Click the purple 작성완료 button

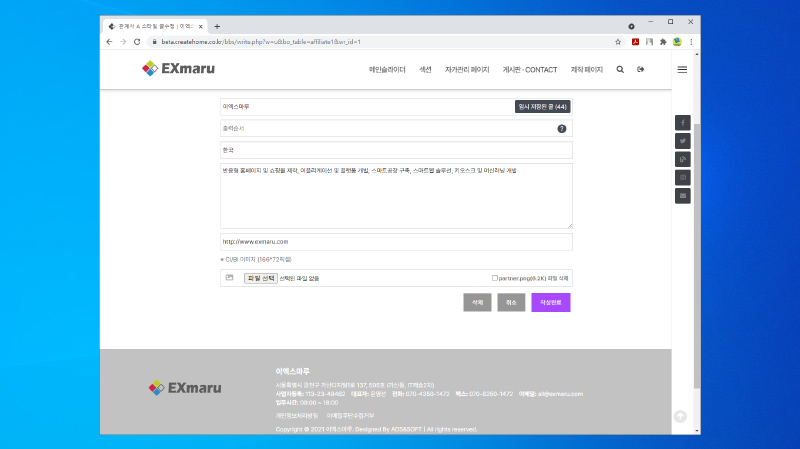551,303
